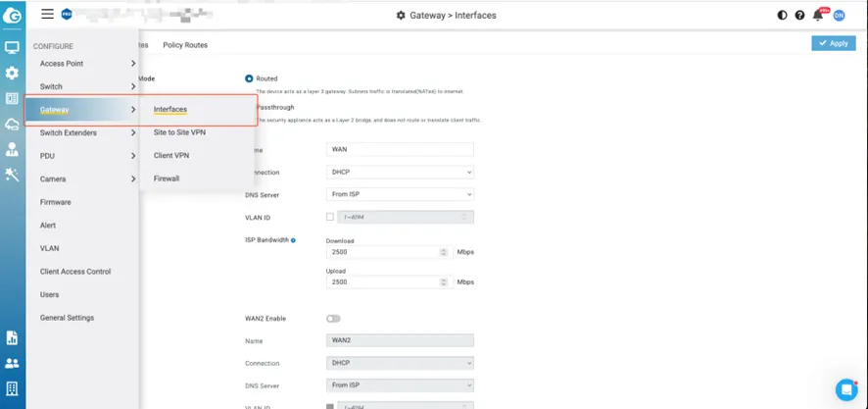Open Client Access Control menu item

[75, 272]
